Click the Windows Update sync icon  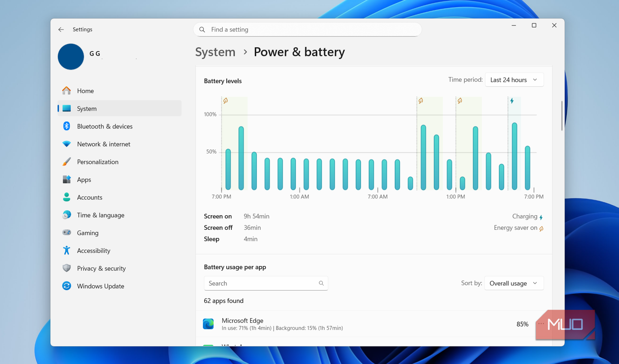pos(66,286)
